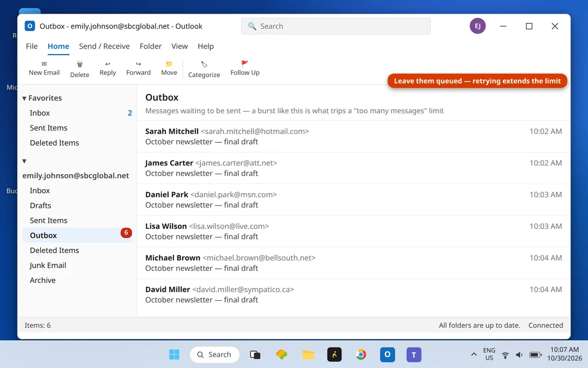Collapse the emily.johnson account folder tree
Image resolution: width=588 pixels, height=368 pixels.
point(24,161)
